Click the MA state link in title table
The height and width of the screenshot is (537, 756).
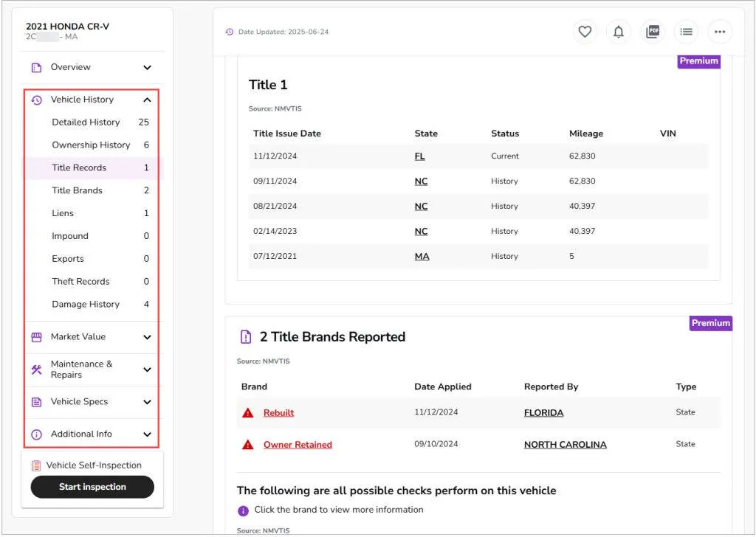click(x=422, y=256)
